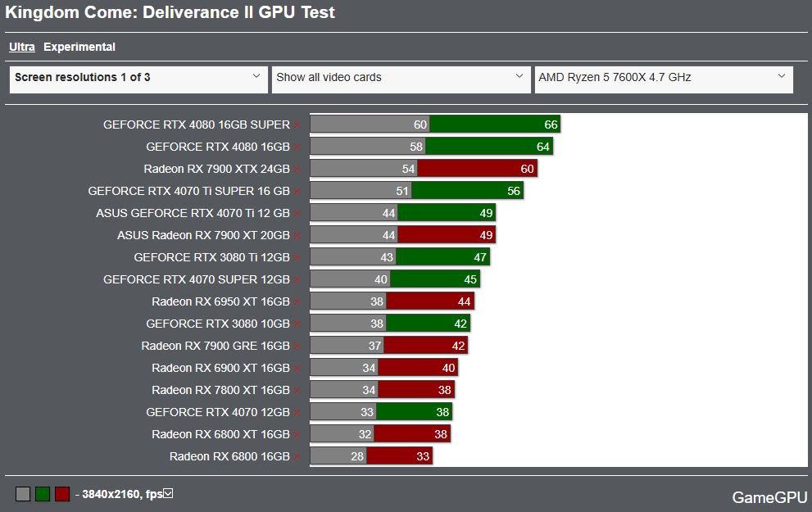
Task: Click the Radeon RX 6950 XT 16GB label
Action: tap(220, 301)
